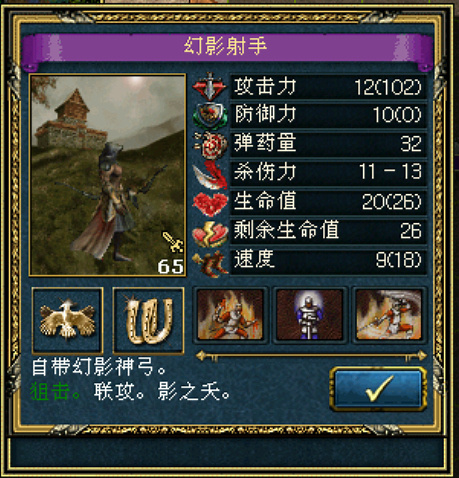Viewport: 459px width, 478px height.
Task: Click the spell effects scroll bar
Action: (311, 356)
